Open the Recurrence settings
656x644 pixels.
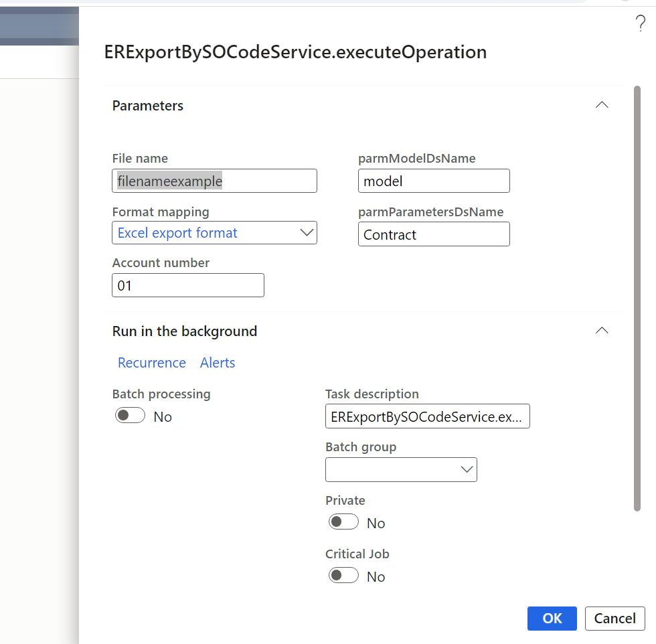(152, 362)
